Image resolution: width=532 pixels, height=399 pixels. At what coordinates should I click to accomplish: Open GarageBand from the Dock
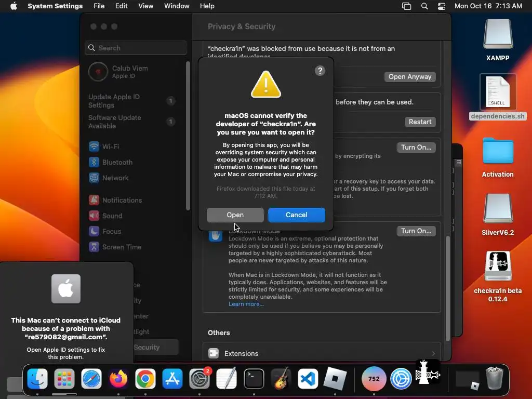click(281, 379)
